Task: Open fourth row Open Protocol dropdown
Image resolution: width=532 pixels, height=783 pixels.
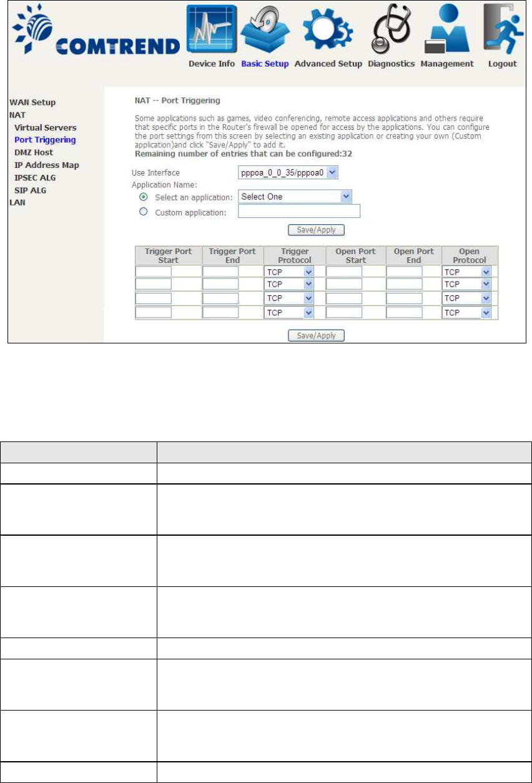Action: [466, 312]
